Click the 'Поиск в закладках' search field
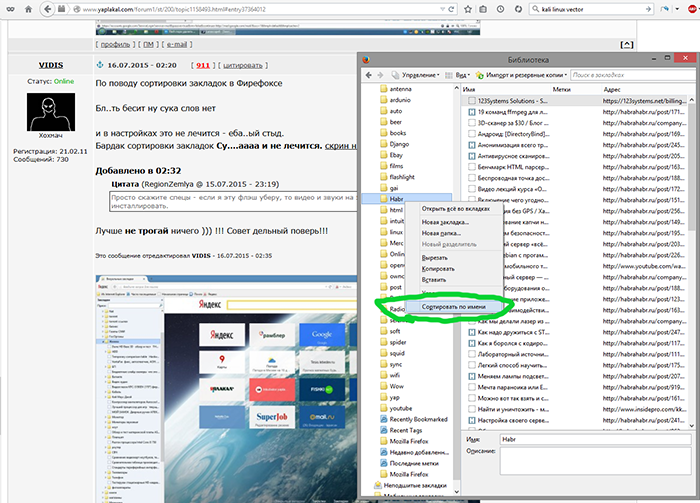The image size is (700, 503). click(633, 75)
